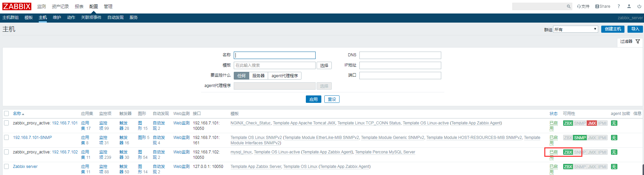Check the 192.168.7.101 proxy host row
Image resolution: width=644 pixels, height=175 pixels.
click(6, 123)
